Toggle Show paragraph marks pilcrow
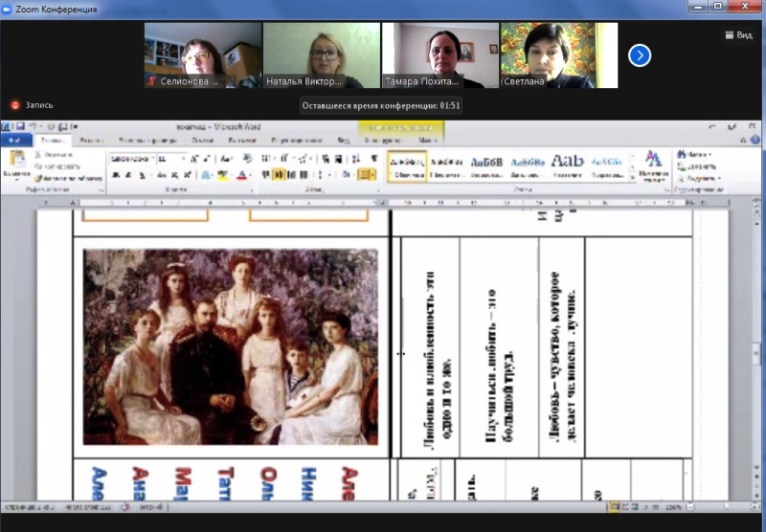 (x=374, y=159)
